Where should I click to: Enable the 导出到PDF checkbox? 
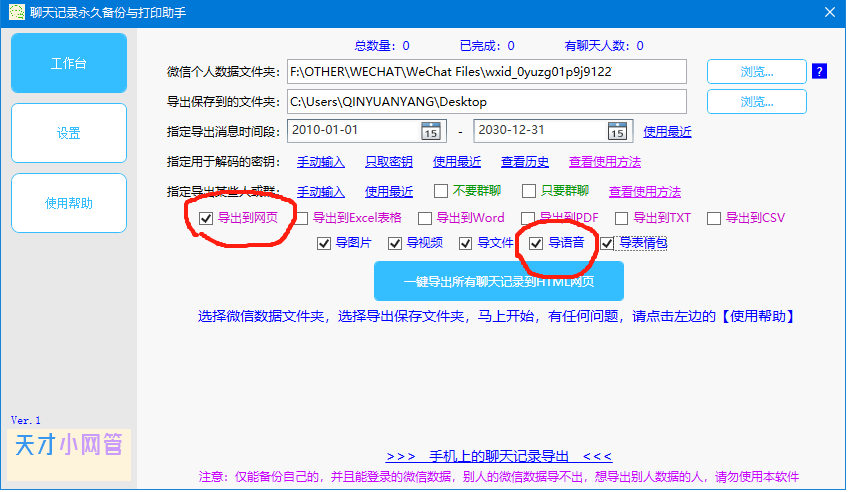tap(528, 218)
